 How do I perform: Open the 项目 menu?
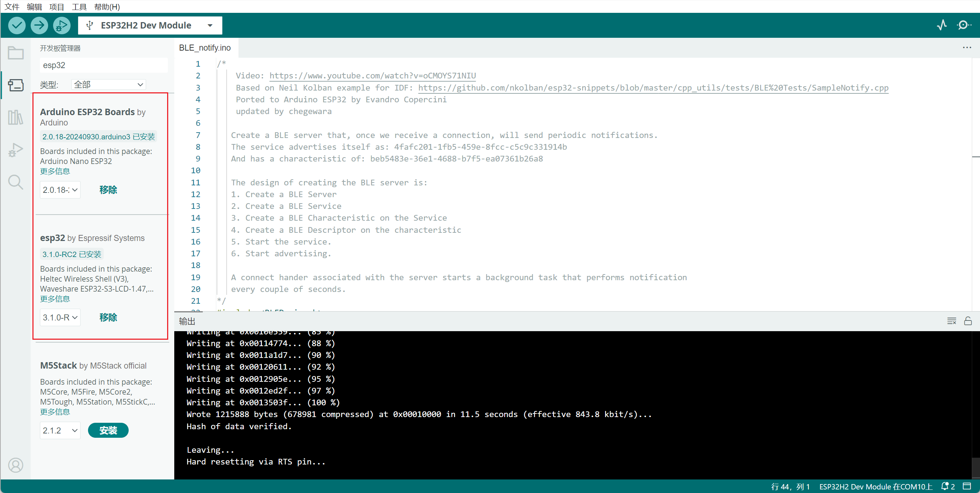[x=57, y=7]
